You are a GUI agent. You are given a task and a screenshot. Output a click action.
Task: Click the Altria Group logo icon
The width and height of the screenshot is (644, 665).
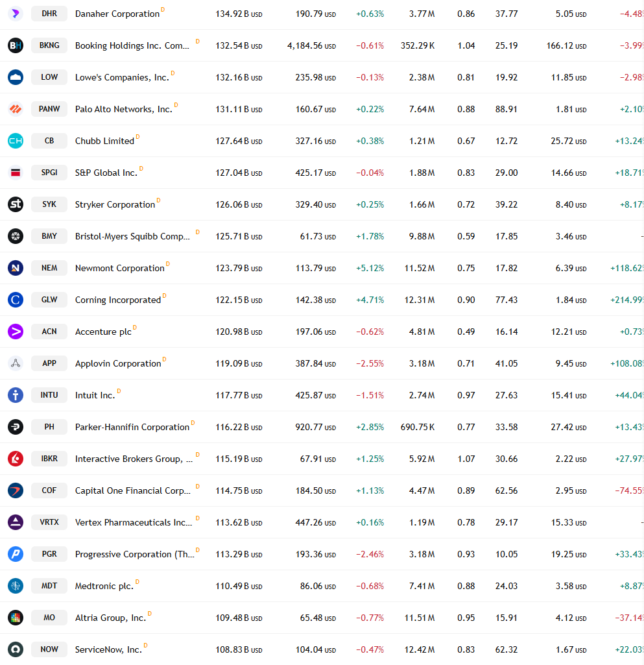coord(16,618)
